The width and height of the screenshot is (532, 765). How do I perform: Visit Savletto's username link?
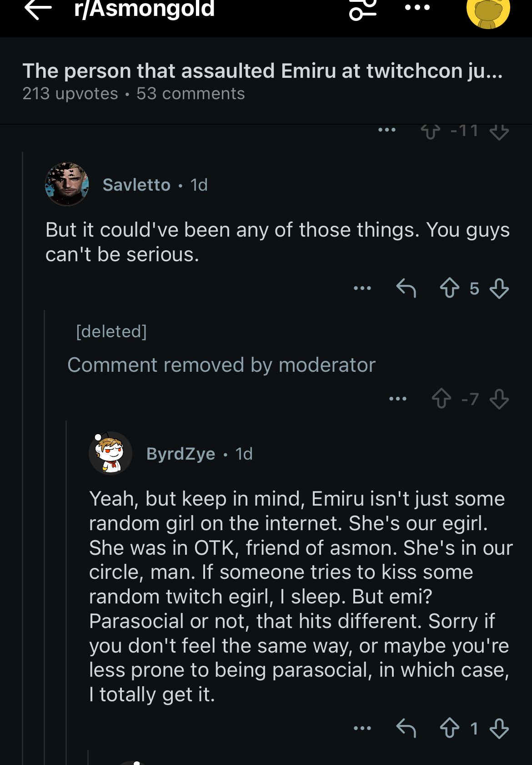click(x=136, y=185)
